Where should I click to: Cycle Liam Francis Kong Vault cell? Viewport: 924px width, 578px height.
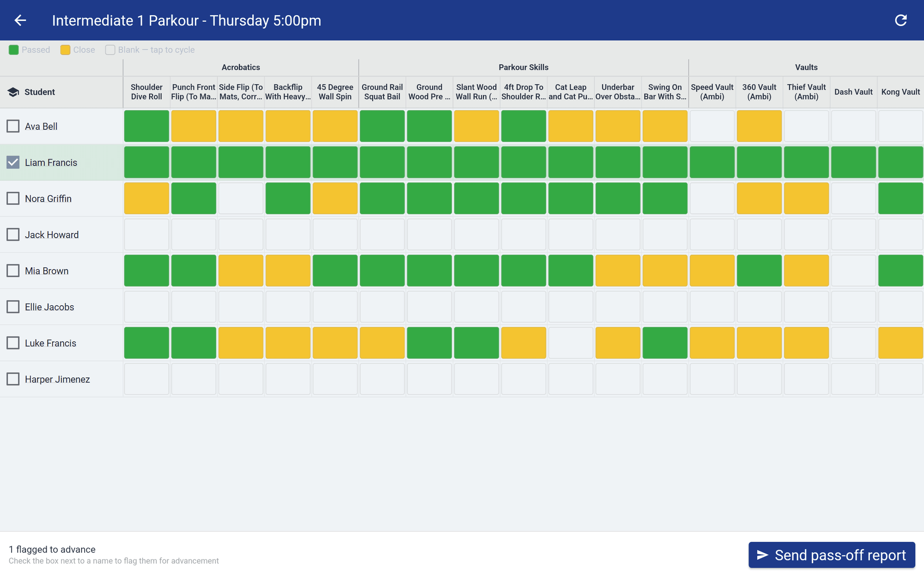click(x=900, y=162)
